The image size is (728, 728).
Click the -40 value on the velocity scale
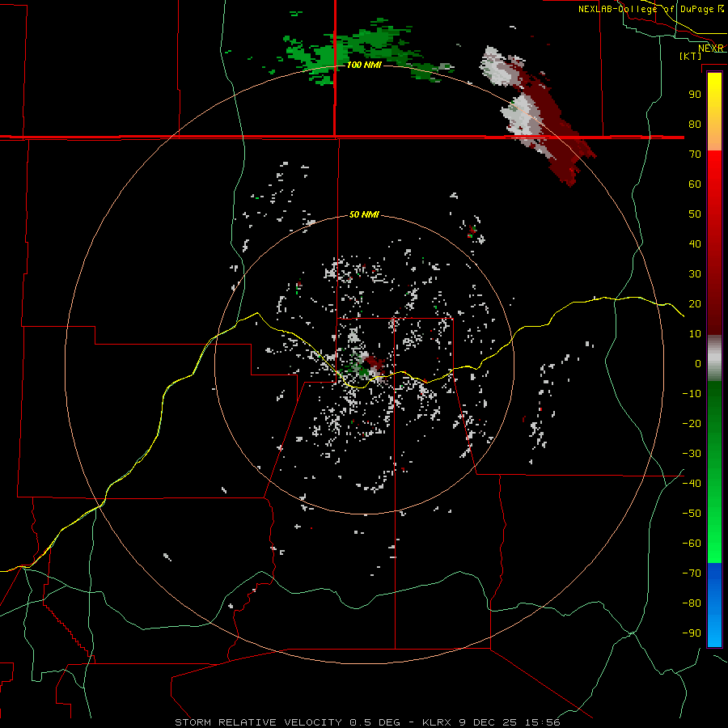coord(692,484)
